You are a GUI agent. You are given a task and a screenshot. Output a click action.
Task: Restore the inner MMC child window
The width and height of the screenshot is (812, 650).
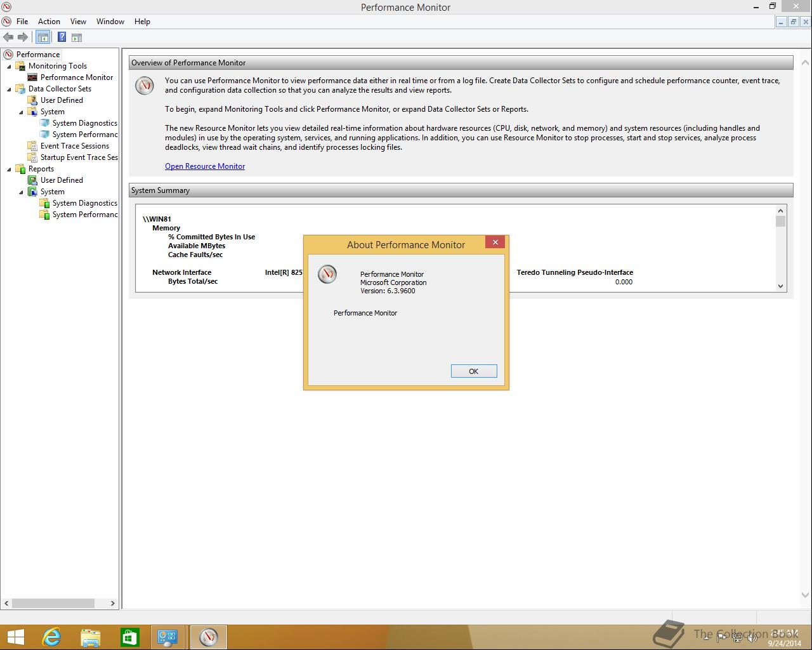click(x=793, y=22)
